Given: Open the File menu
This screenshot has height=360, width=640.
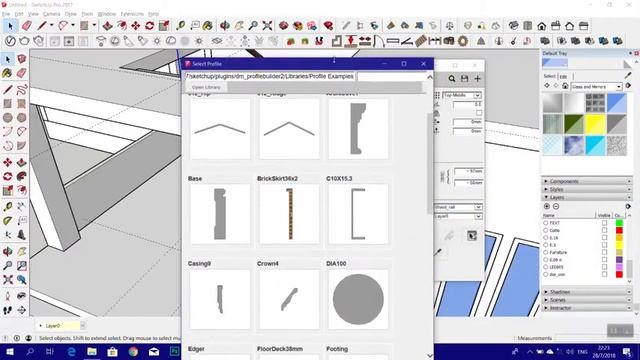Looking at the screenshot, I should click(6, 14).
